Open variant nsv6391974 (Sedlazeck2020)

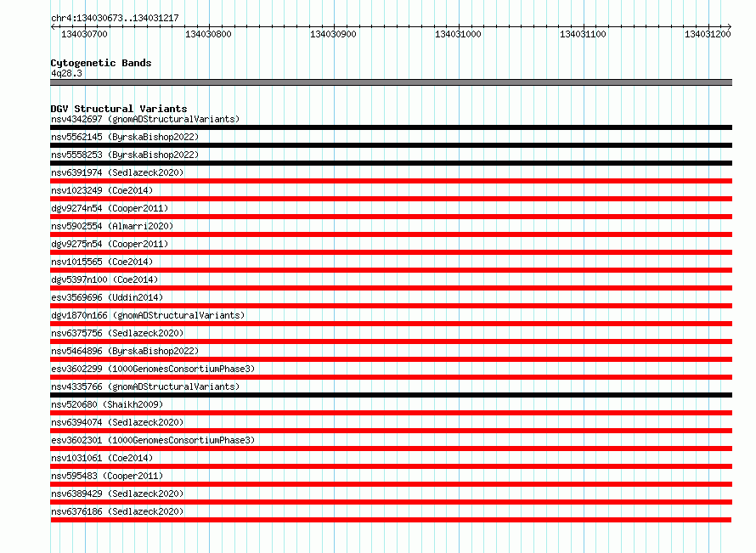click(x=117, y=172)
